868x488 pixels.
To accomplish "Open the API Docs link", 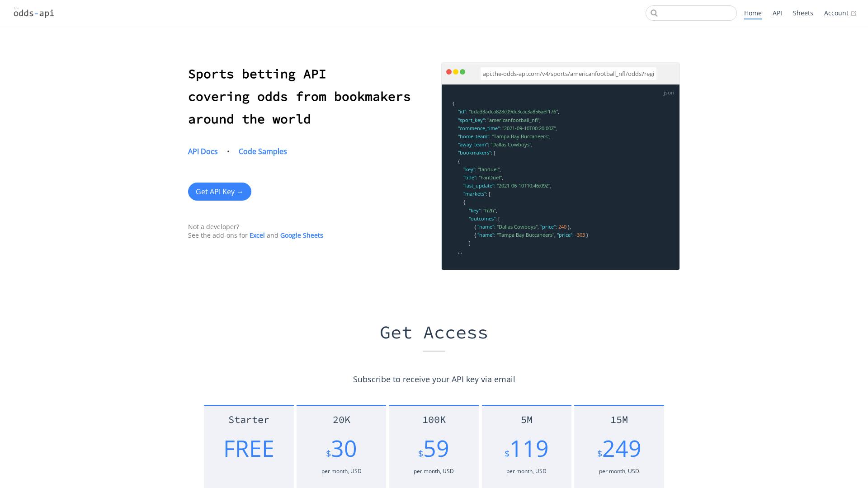I will pyautogui.click(x=203, y=151).
